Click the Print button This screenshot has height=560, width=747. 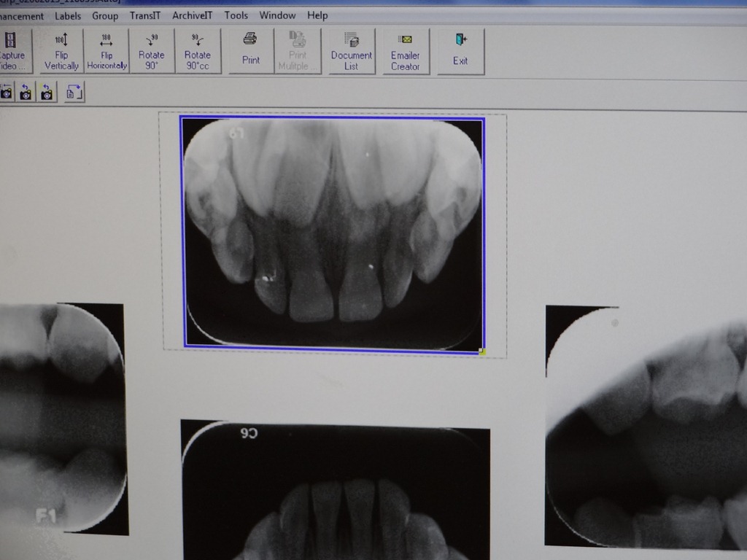coord(251,51)
